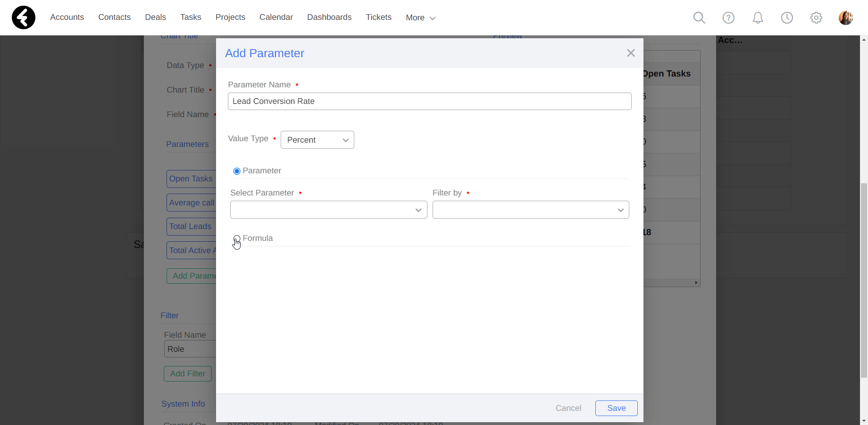Expand the More navigation menu

pyautogui.click(x=421, y=18)
